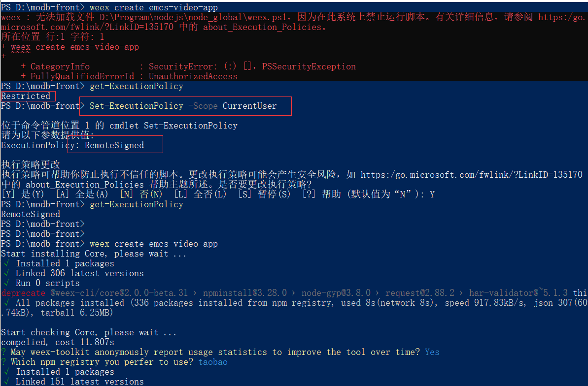Click the "compelied, cost 11.807s" line
Viewport: 588px width, 386px height.
pos(58,342)
